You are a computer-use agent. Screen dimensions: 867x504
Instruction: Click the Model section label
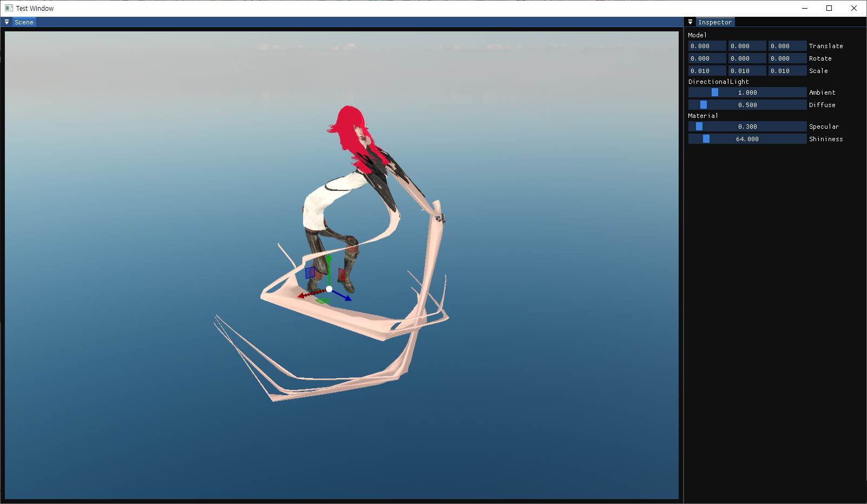(697, 35)
